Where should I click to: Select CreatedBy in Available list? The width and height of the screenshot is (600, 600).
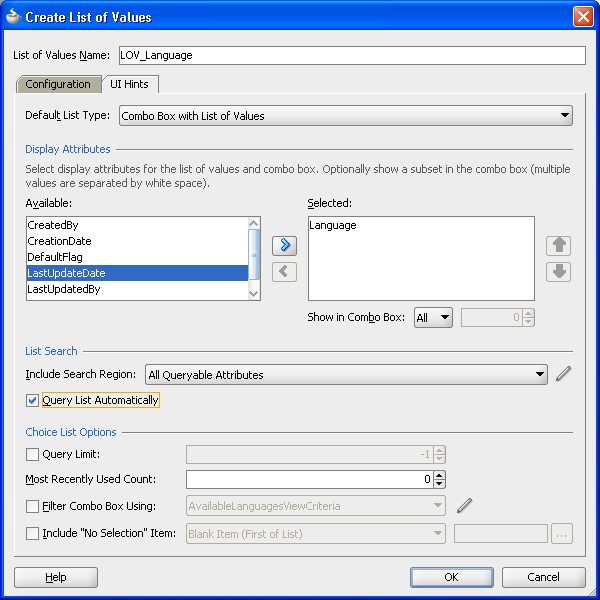point(53,226)
